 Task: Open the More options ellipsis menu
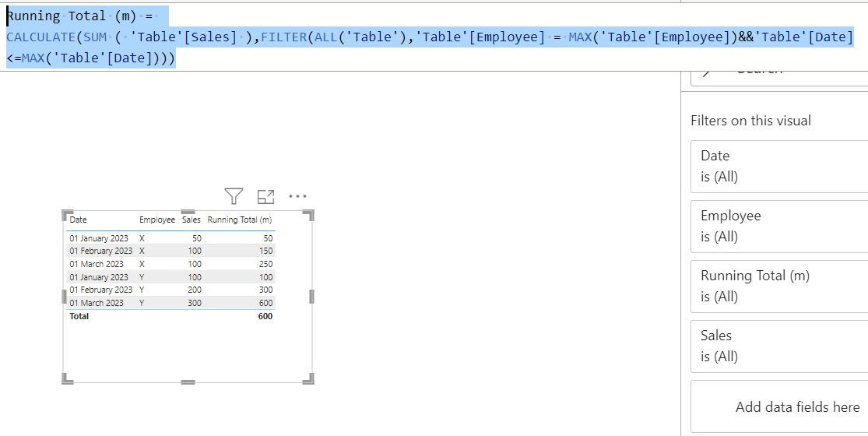(298, 196)
